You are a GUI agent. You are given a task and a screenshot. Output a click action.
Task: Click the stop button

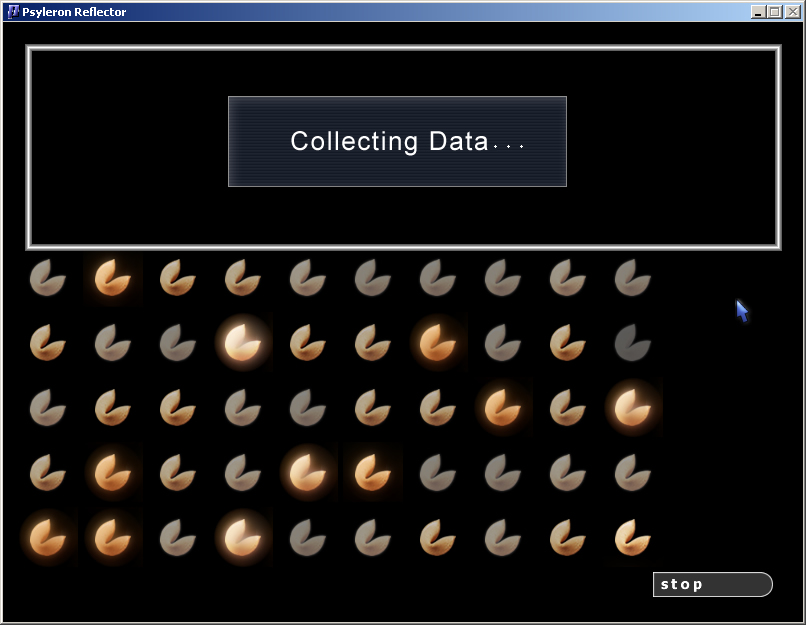(712, 584)
